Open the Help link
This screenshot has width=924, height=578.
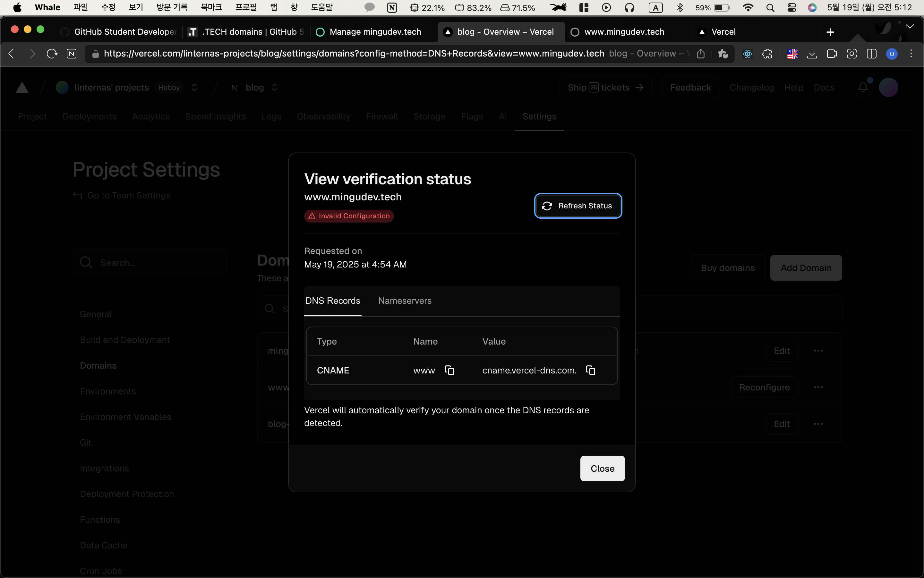click(x=794, y=88)
